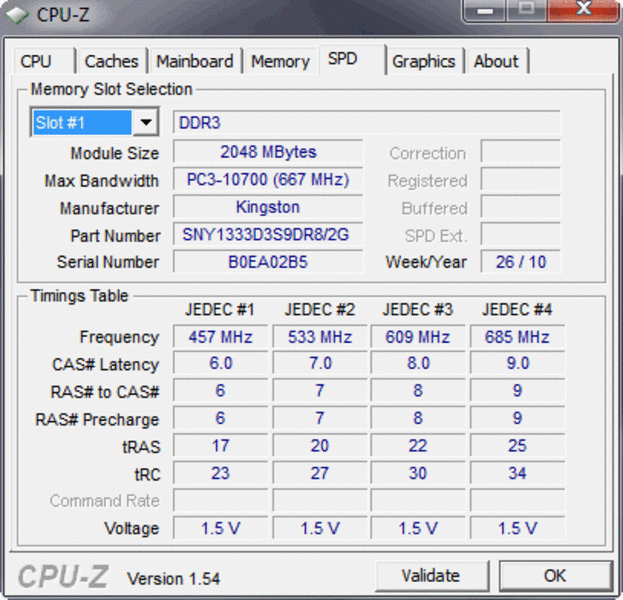Open the About tab

pos(497,61)
